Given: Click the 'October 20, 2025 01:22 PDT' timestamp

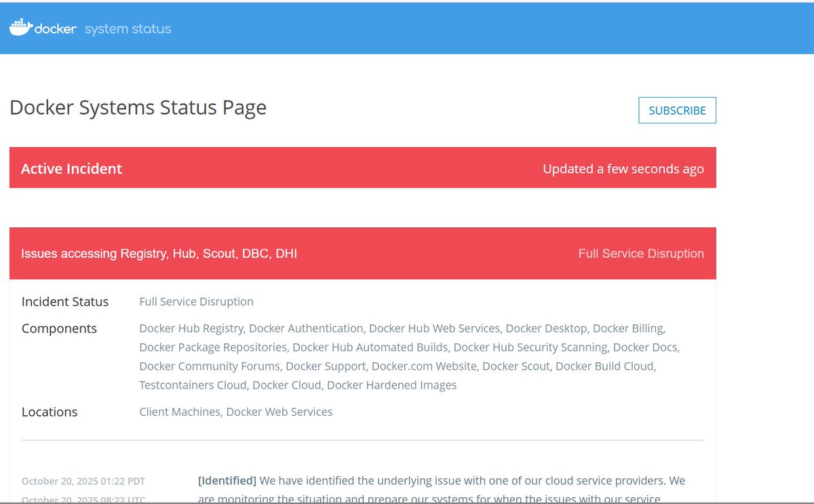Looking at the screenshot, I should pos(83,481).
